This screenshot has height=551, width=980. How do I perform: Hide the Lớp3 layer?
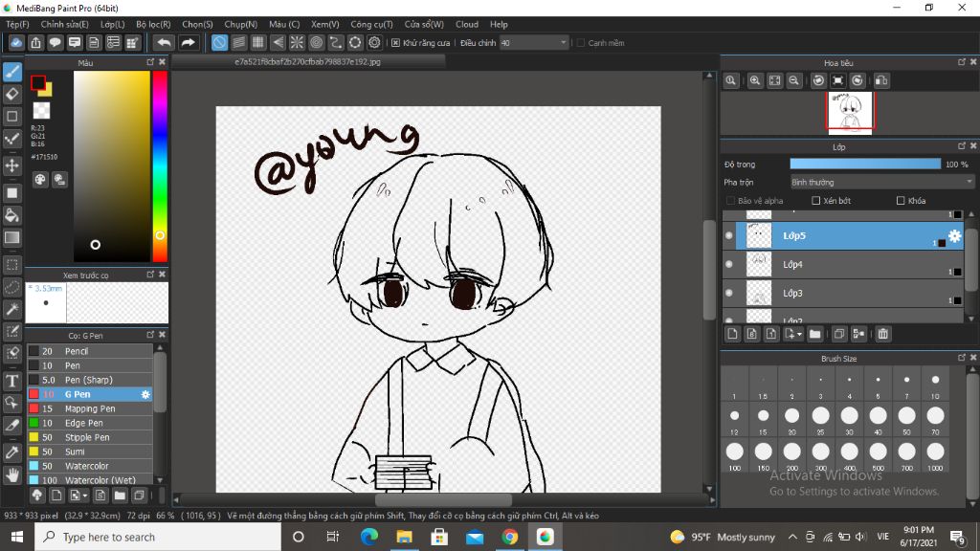click(728, 293)
